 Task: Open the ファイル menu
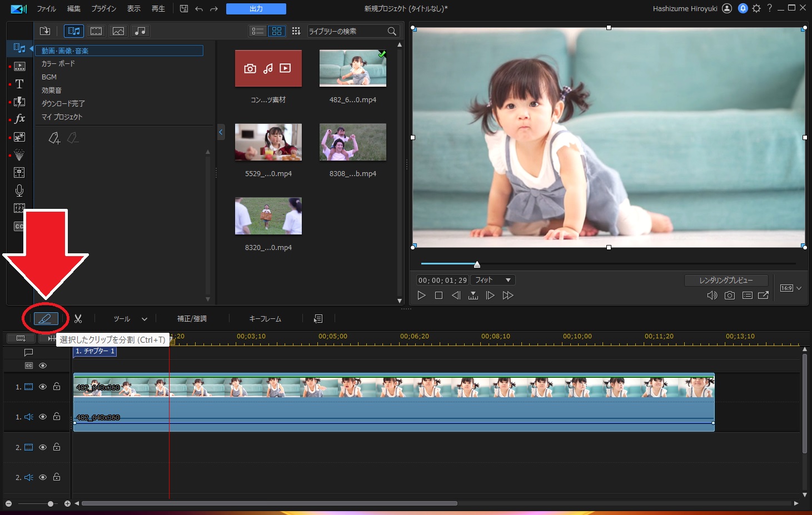pos(46,9)
